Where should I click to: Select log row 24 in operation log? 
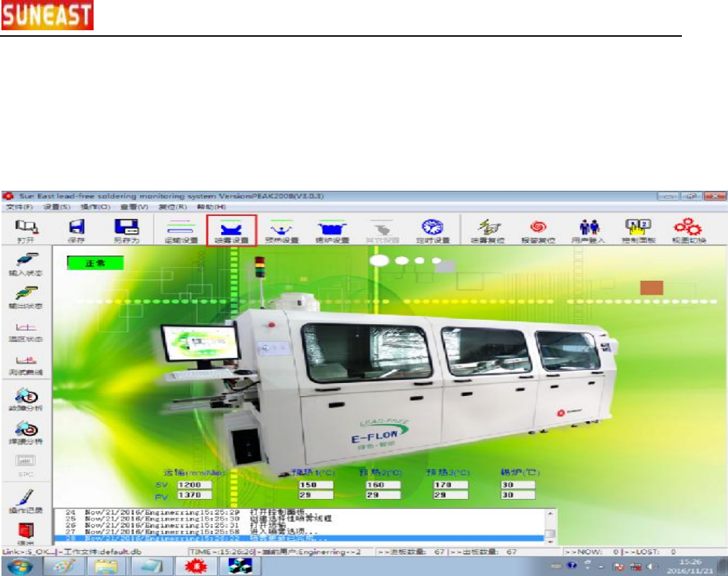coord(300,512)
